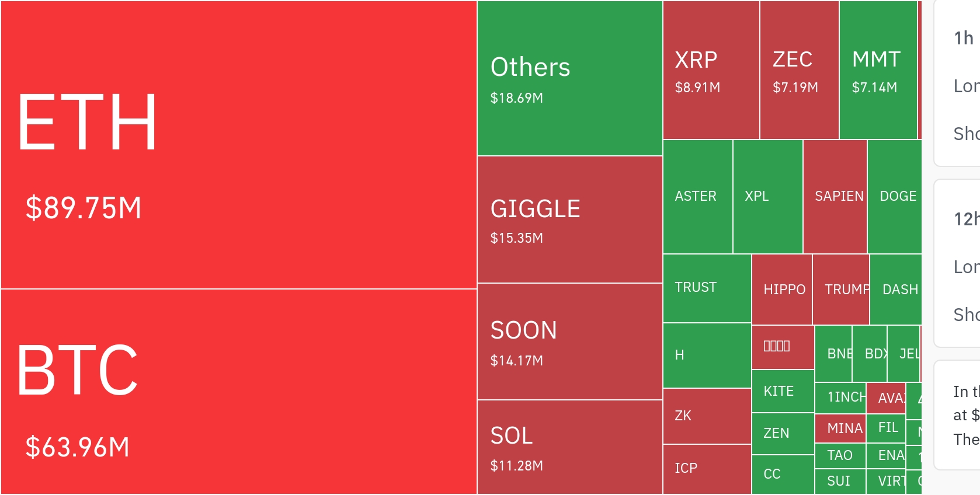Open the XRP $8.91M tile
Viewport: 980px width, 495px height.
[711, 70]
